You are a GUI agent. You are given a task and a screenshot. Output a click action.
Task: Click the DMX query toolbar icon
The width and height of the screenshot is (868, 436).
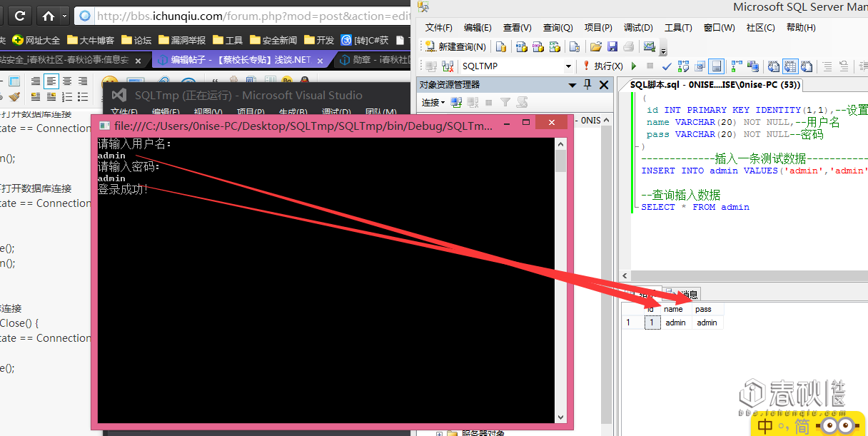click(x=538, y=46)
